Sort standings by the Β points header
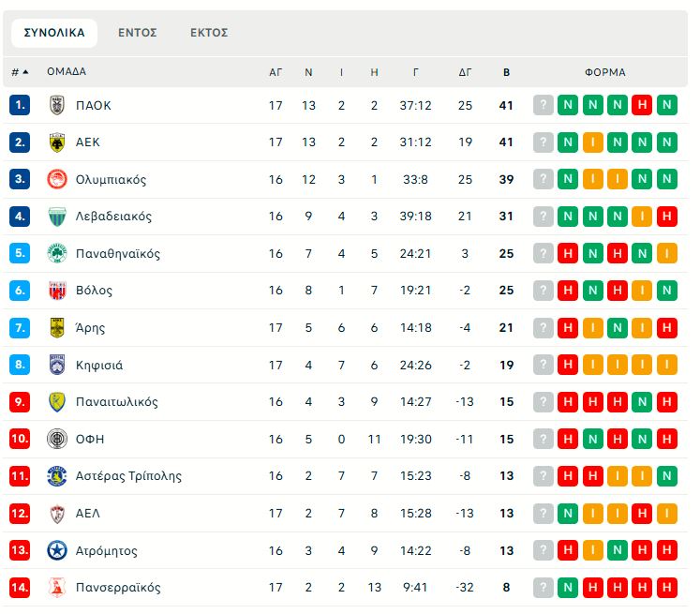The image size is (700, 614). pos(507,72)
